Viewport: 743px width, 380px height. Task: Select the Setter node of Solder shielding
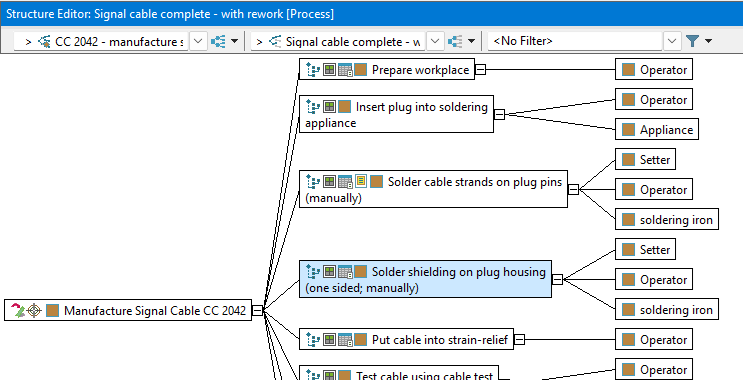point(645,249)
